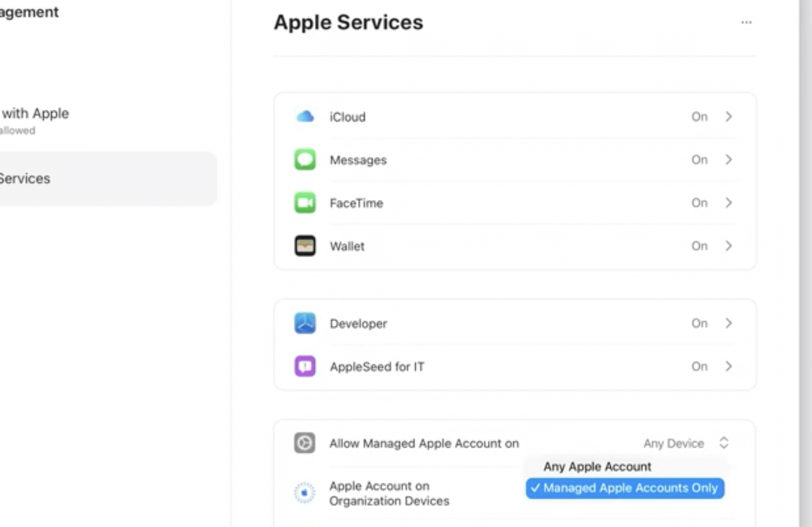This screenshot has height=527, width=812.
Task: Expand Messages settings chevron
Action: pyautogui.click(x=729, y=160)
